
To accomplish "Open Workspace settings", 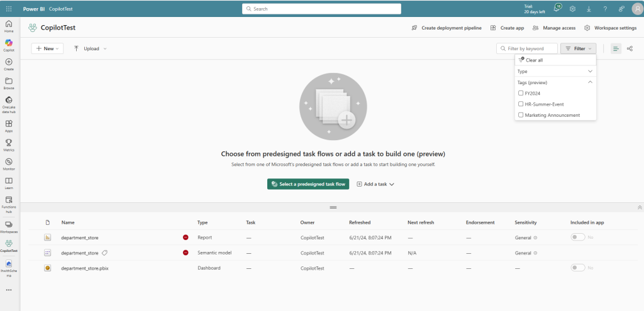I will click(x=610, y=28).
